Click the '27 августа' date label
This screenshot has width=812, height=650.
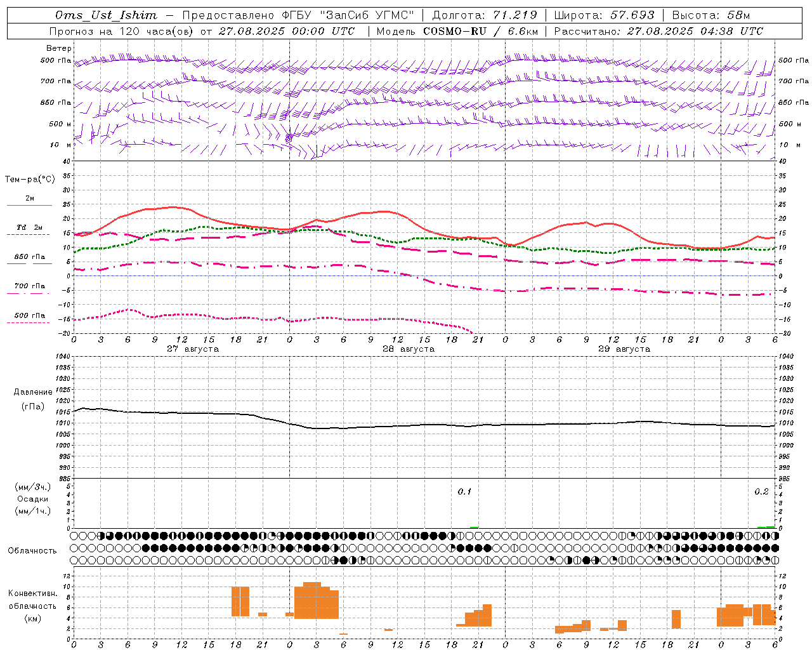click(x=193, y=349)
